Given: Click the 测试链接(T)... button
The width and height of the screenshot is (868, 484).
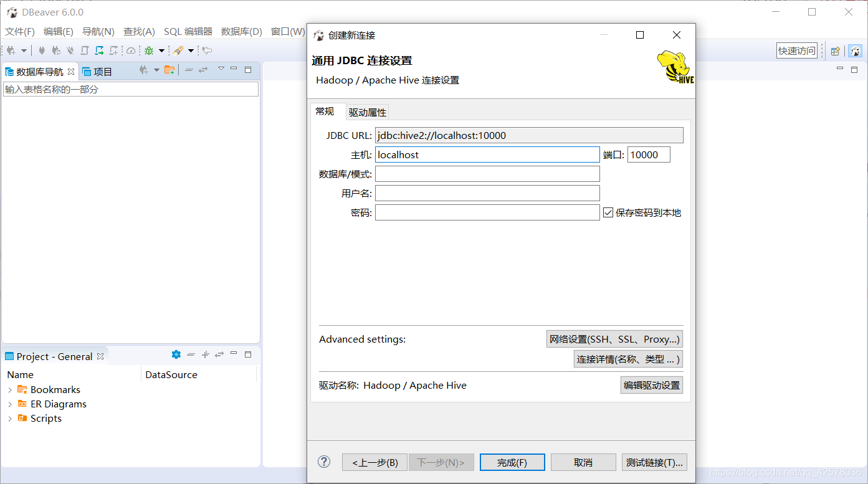Looking at the screenshot, I should tap(654, 462).
